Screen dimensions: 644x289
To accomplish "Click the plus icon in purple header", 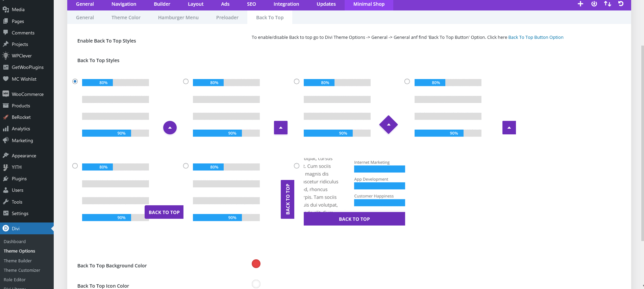I will pos(580,4).
